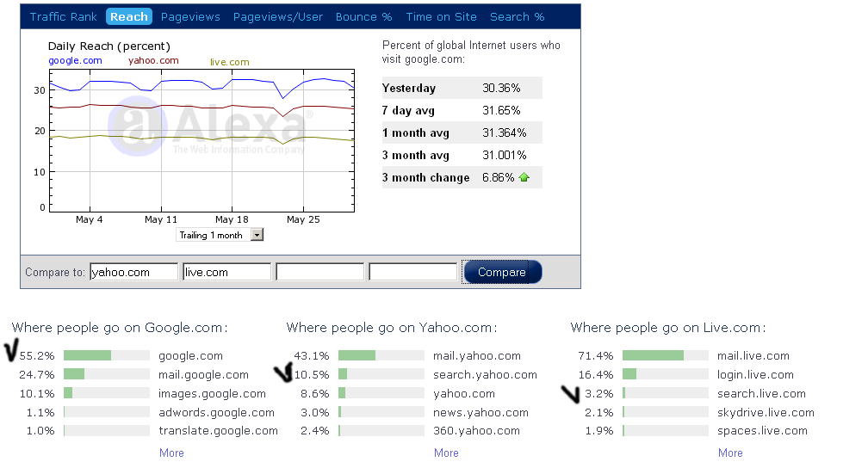This screenshot has width=868, height=468.
Task: Click mail.google.com subdomain entry
Action: point(203,374)
